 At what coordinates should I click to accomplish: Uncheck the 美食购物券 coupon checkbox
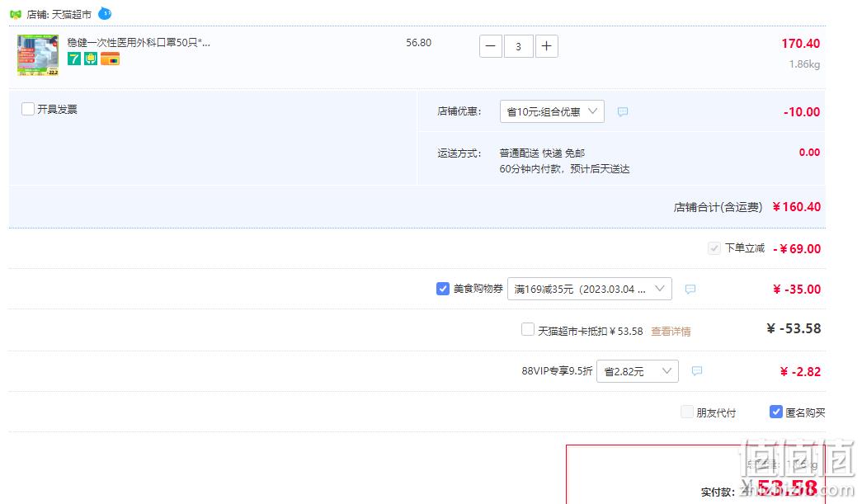(x=442, y=289)
